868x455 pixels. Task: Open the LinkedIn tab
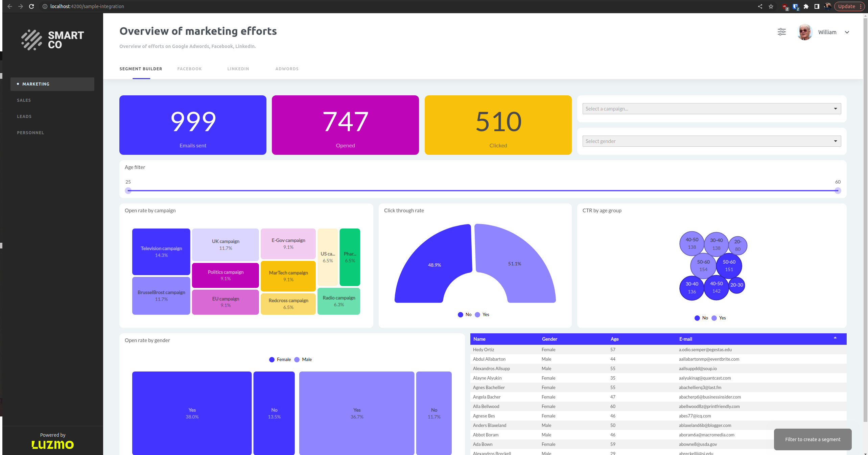(x=238, y=69)
